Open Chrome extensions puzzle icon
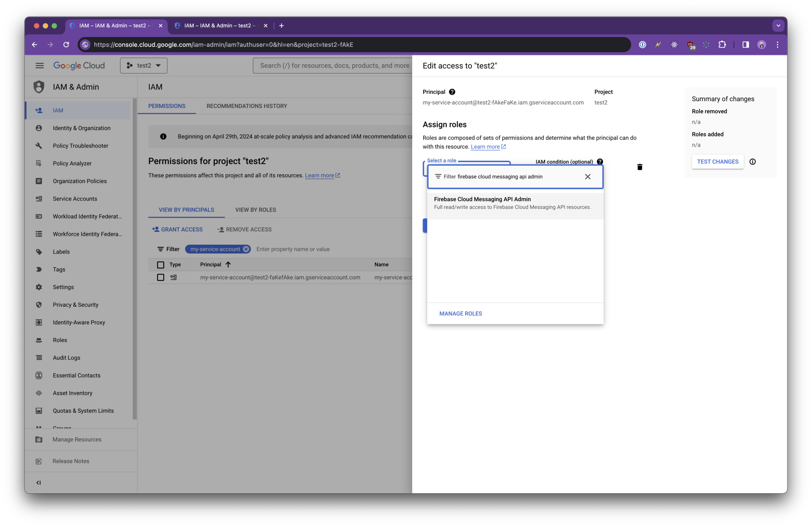812x526 pixels. (722, 45)
